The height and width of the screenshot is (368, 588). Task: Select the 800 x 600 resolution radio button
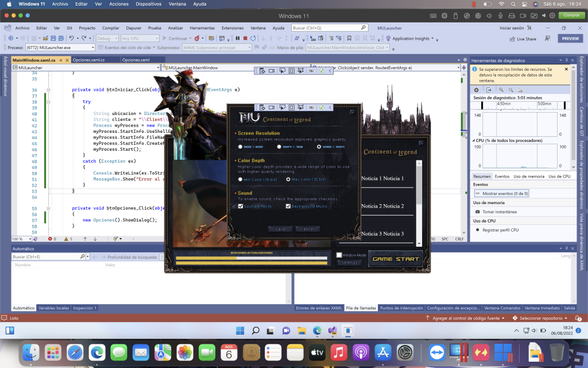[241, 147]
